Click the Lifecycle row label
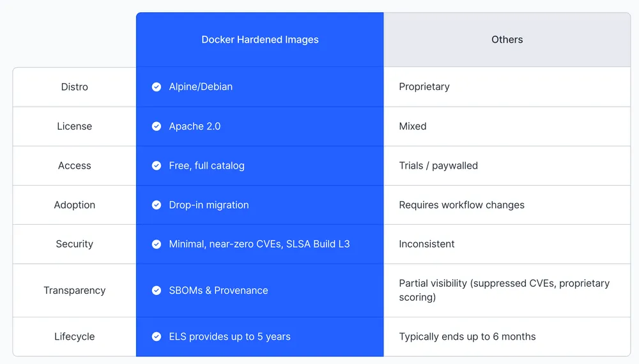The height and width of the screenshot is (364, 639). pos(75,337)
